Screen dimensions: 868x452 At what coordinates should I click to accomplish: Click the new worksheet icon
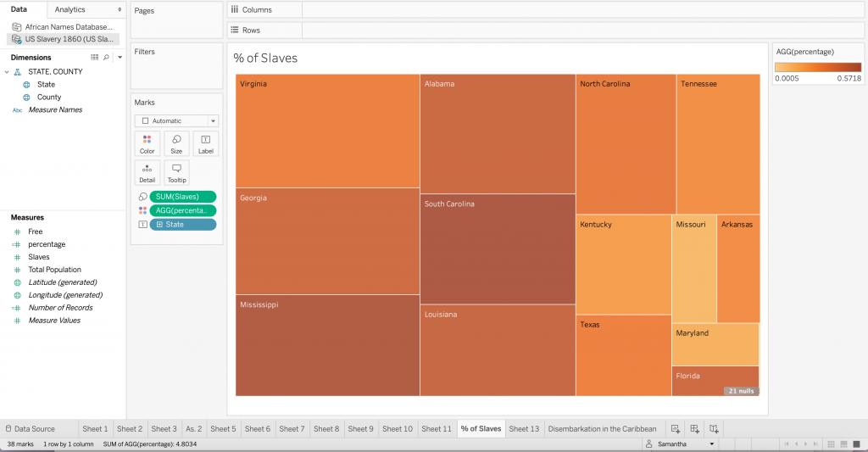(x=675, y=429)
